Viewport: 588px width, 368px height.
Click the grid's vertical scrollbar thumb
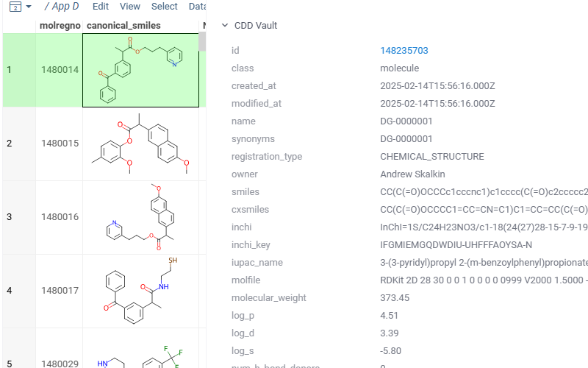click(x=202, y=41)
